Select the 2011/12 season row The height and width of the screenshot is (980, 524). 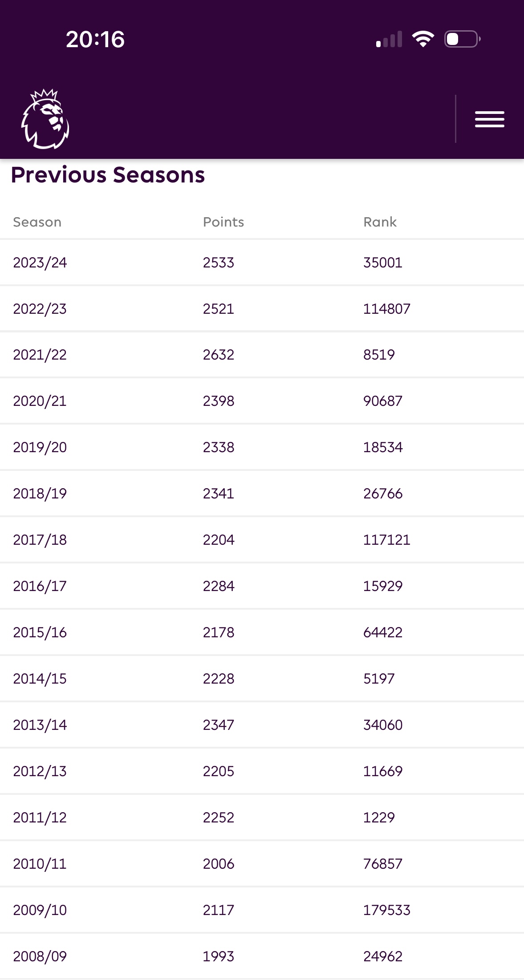262,818
